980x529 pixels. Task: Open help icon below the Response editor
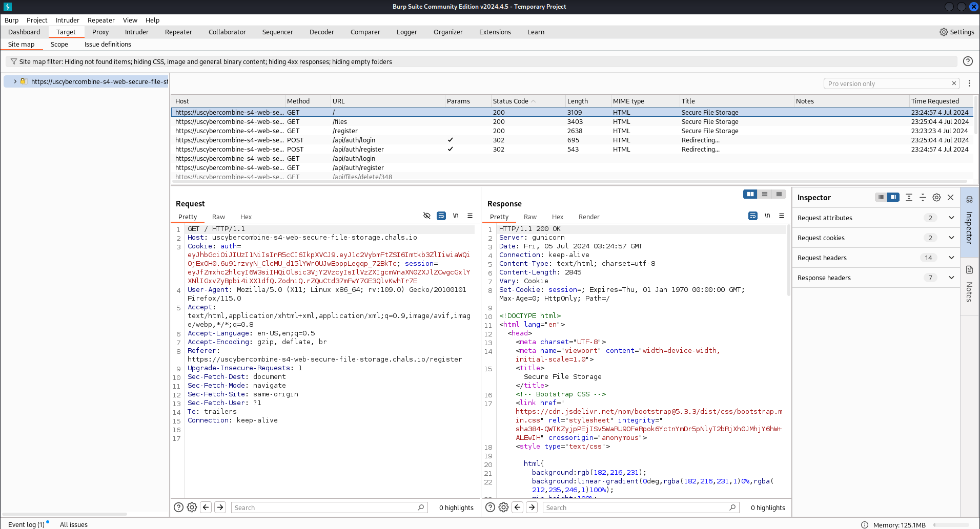point(490,507)
